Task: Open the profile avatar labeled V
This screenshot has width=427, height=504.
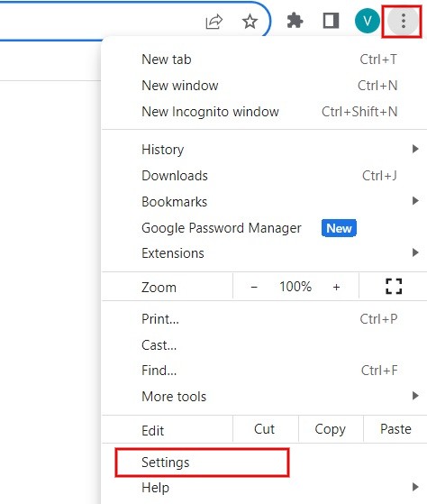Action: point(368,21)
